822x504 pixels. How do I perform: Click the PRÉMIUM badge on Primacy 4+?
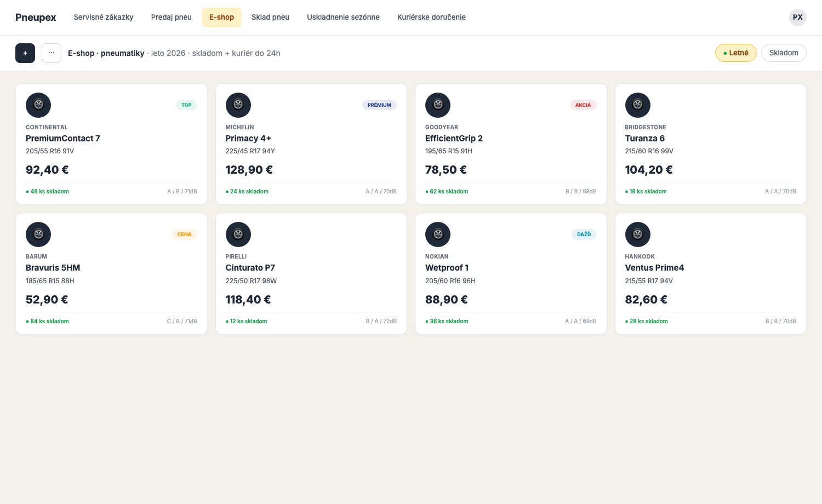point(379,105)
